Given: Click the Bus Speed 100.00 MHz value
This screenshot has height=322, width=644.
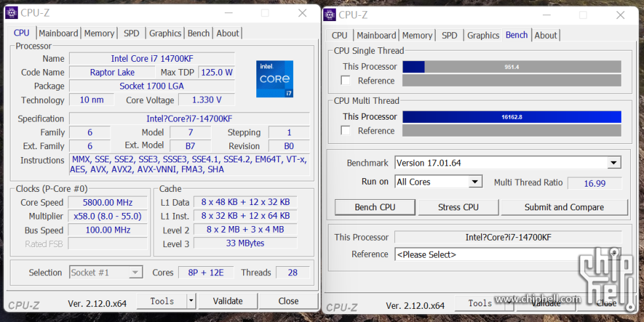Looking at the screenshot, I should 108,230.
